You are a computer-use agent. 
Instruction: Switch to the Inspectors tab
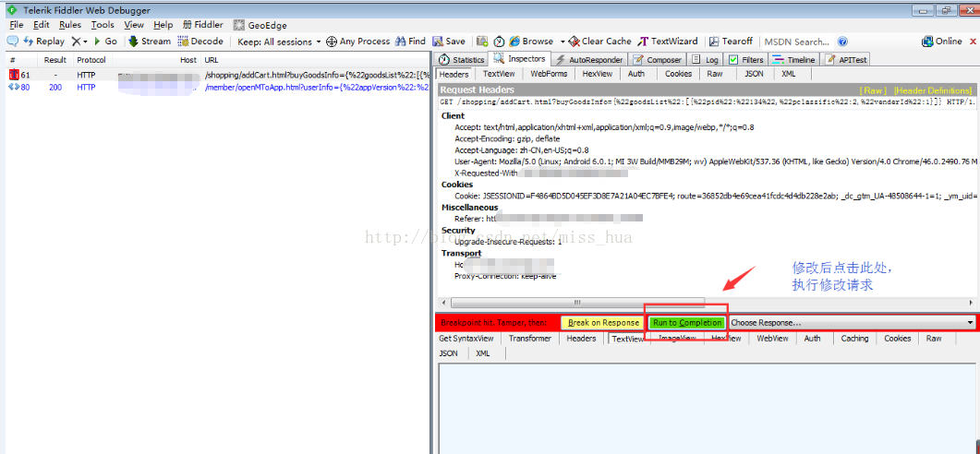coord(520,59)
